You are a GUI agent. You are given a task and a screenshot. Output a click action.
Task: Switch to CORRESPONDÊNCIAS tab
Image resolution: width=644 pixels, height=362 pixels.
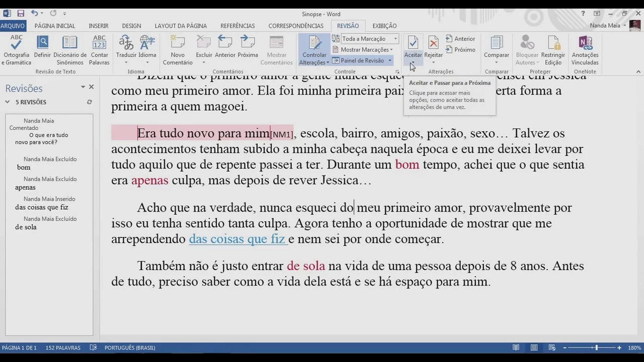click(295, 26)
